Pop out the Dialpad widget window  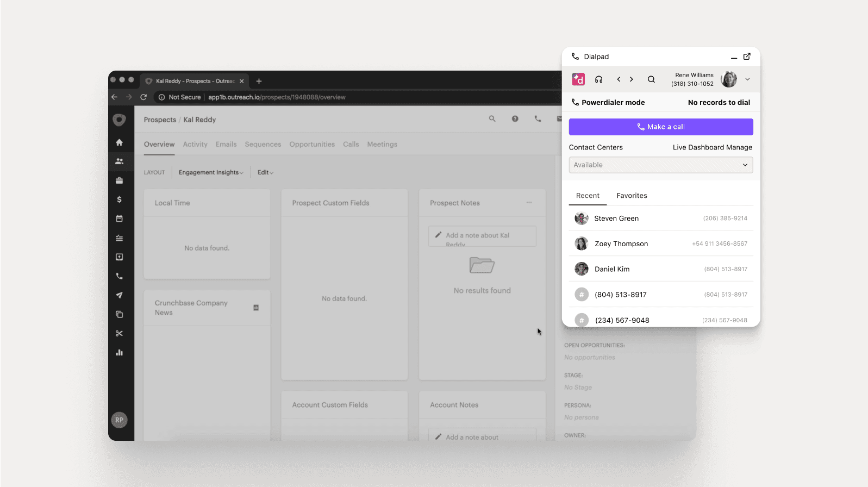pyautogui.click(x=747, y=57)
